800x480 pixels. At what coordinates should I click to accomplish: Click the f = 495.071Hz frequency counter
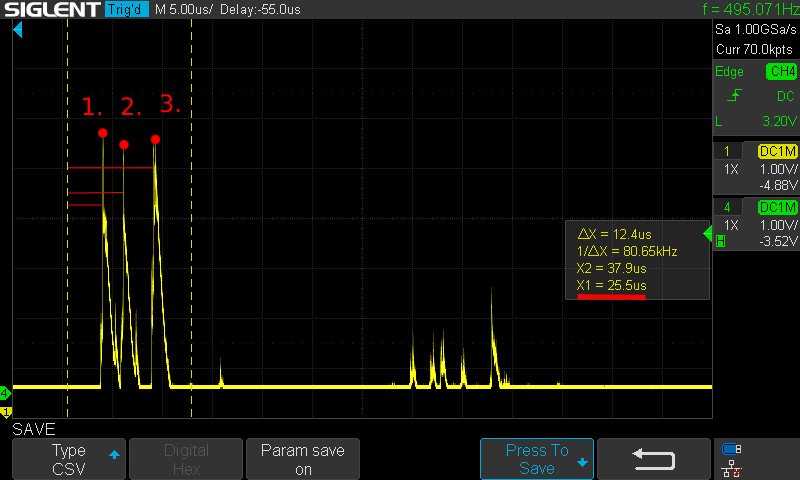click(751, 9)
